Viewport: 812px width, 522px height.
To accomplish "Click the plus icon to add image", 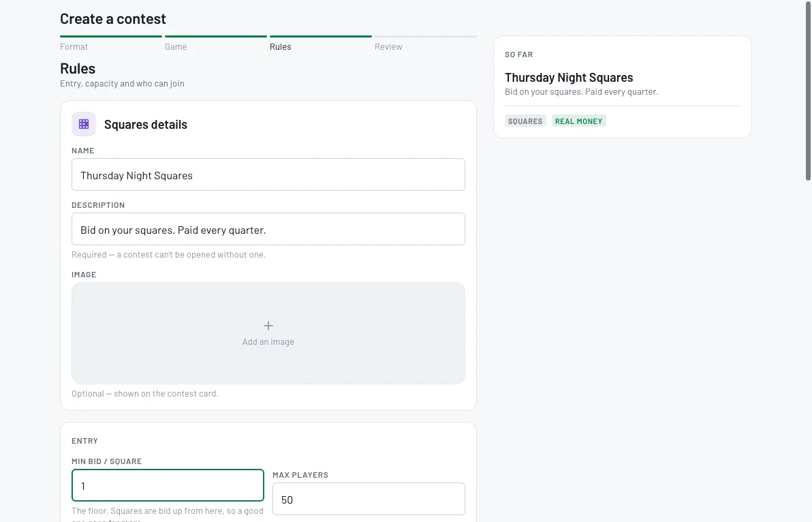I will pyautogui.click(x=268, y=326).
